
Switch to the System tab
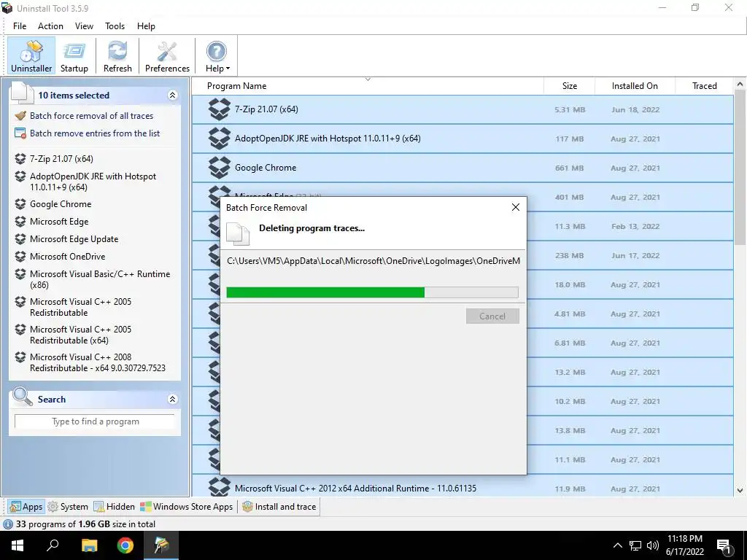(x=68, y=507)
